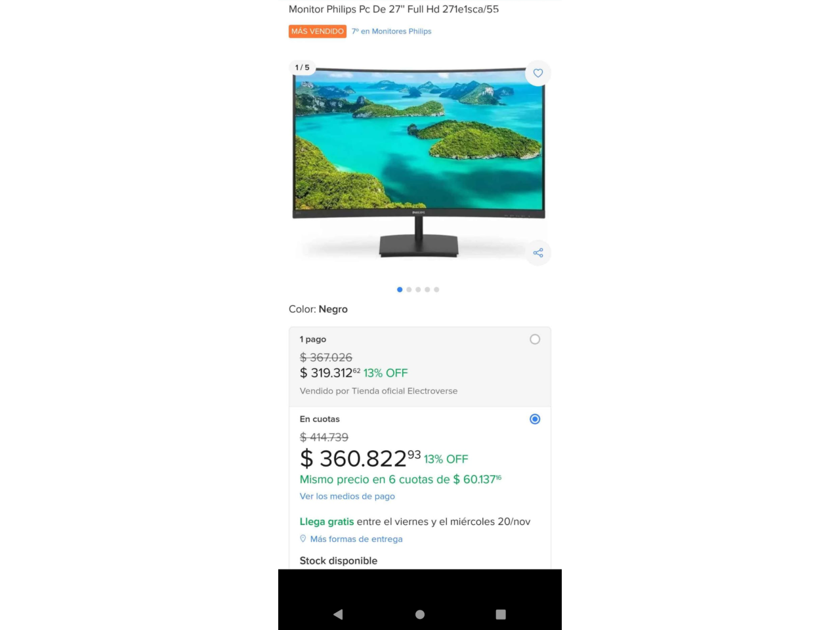Tap the Philips monitor product image

click(419, 162)
